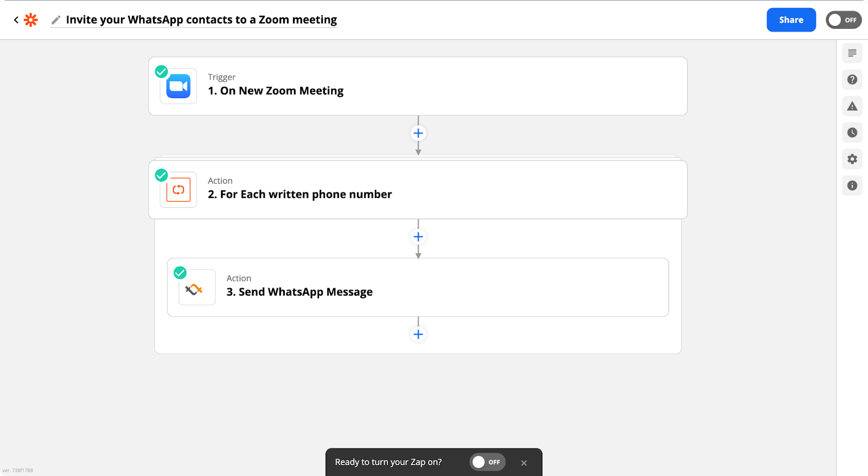The height and width of the screenshot is (476, 868).
Task: Edit the Zap title text field
Action: click(201, 20)
